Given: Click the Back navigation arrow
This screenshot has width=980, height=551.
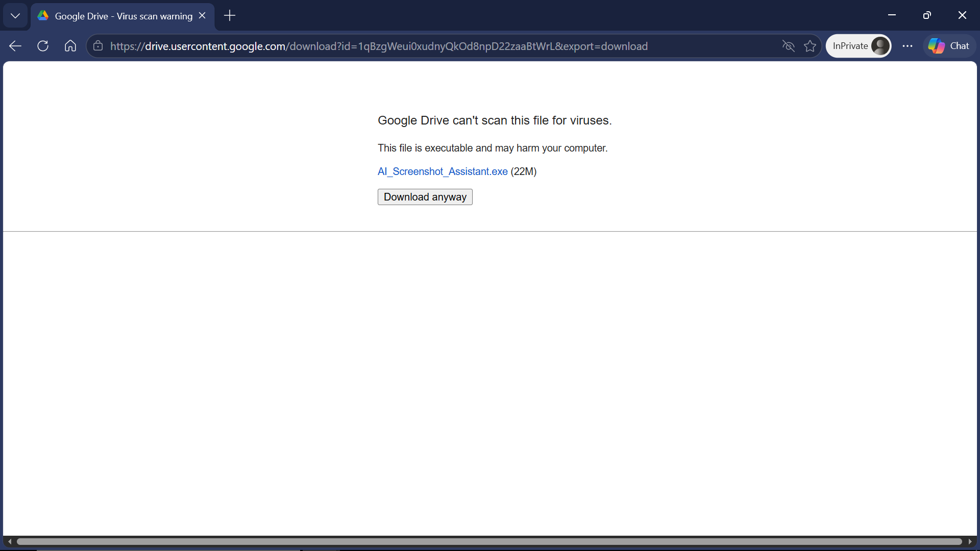Looking at the screenshot, I should (x=15, y=46).
